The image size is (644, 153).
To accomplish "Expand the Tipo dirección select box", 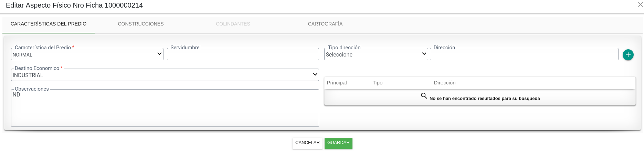I will coord(376,54).
